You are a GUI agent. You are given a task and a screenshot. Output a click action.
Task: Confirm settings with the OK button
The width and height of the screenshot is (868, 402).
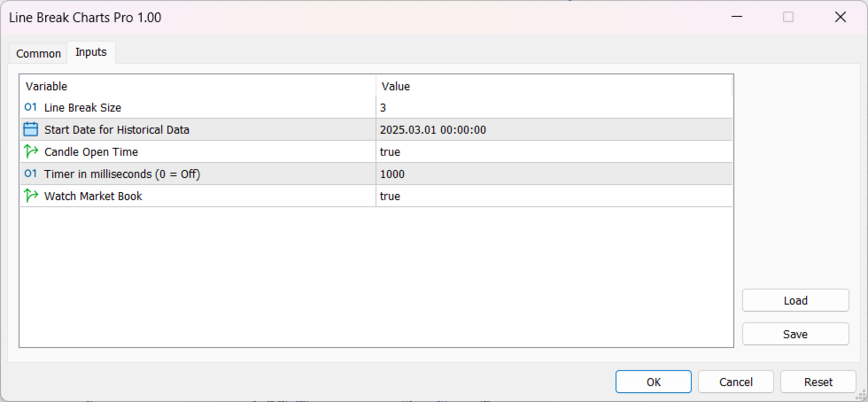[654, 382]
